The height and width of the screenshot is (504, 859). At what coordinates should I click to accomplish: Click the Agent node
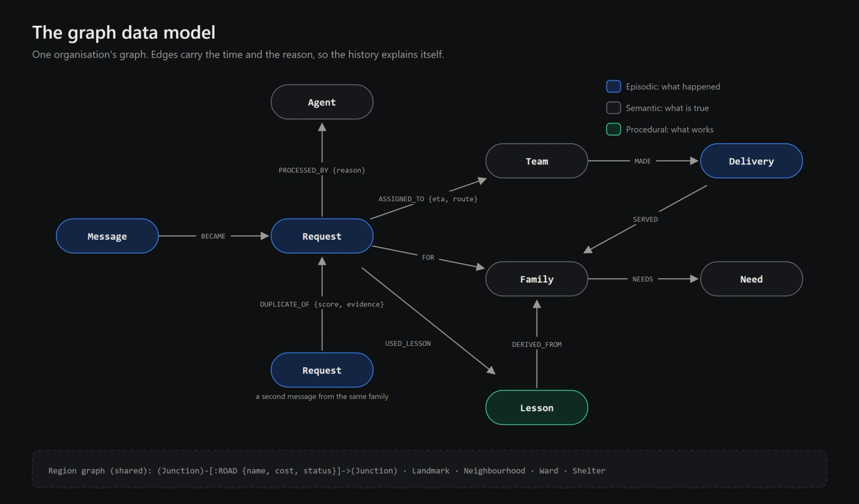coord(322,102)
